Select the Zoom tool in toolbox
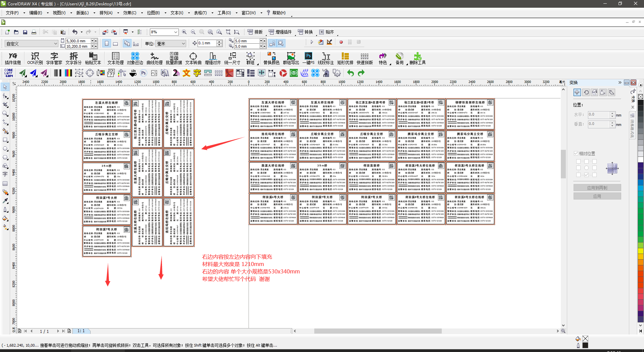The height and width of the screenshot is (352, 644). click(x=5, y=114)
